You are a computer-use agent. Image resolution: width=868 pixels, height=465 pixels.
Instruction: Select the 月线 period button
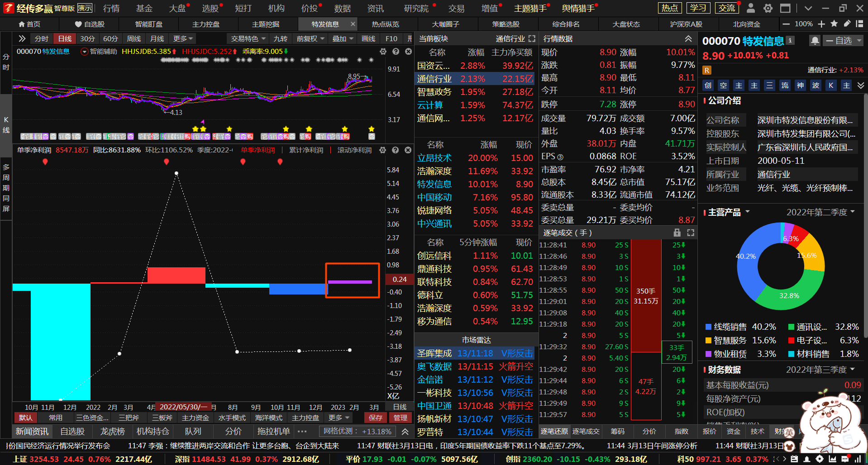pos(157,39)
